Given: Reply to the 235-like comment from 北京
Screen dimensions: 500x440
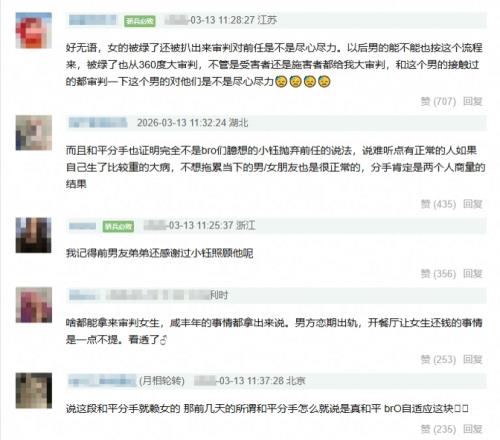Looking at the screenshot, I should [x=473, y=429].
